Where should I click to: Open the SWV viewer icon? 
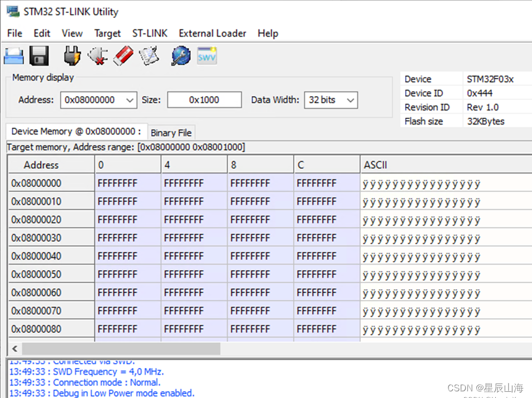pyautogui.click(x=206, y=56)
